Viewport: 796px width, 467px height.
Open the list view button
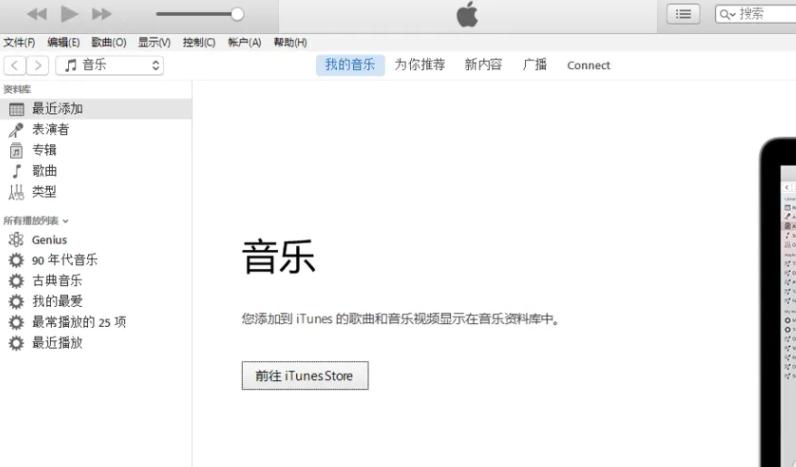click(683, 14)
